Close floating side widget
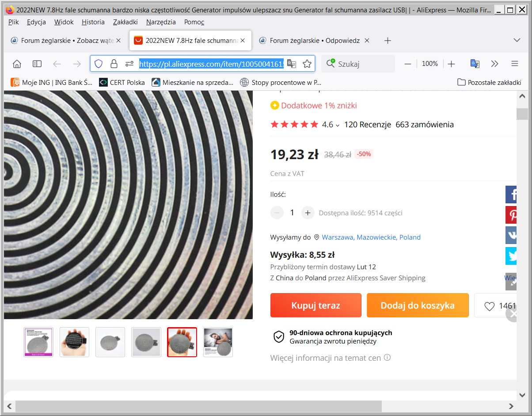This screenshot has height=416, width=532. [512, 314]
